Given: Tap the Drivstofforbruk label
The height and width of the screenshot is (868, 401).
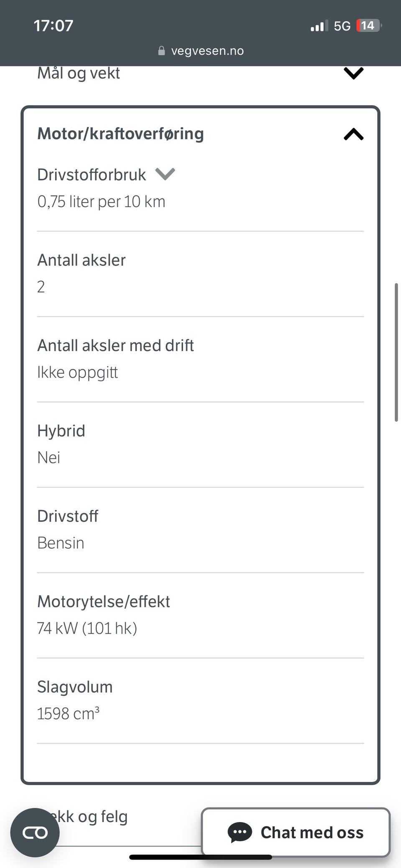Looking at the screenshot, I should (91, 175).
